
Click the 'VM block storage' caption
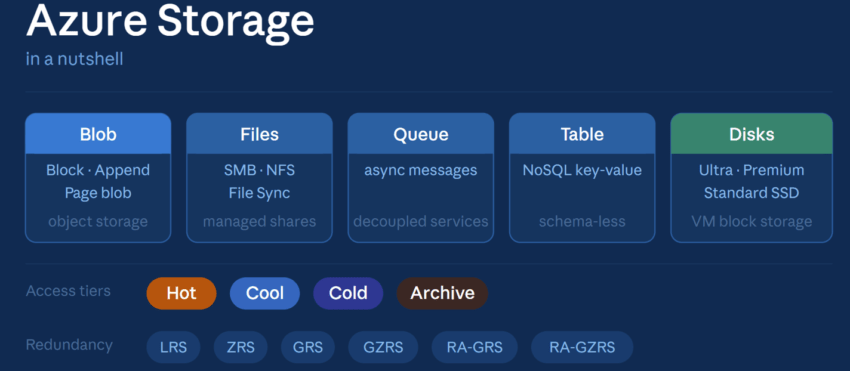pyautogui.click(x=751, y=221)
